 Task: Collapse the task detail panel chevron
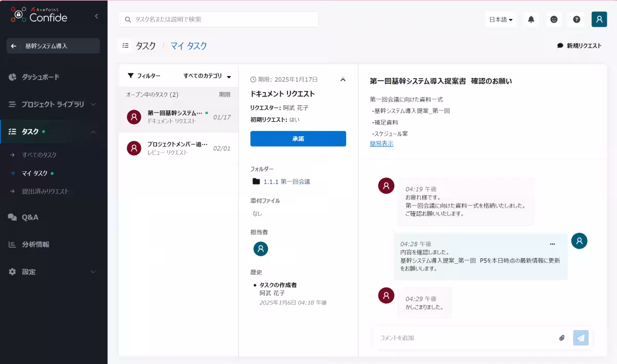click(x=343, y=80)
